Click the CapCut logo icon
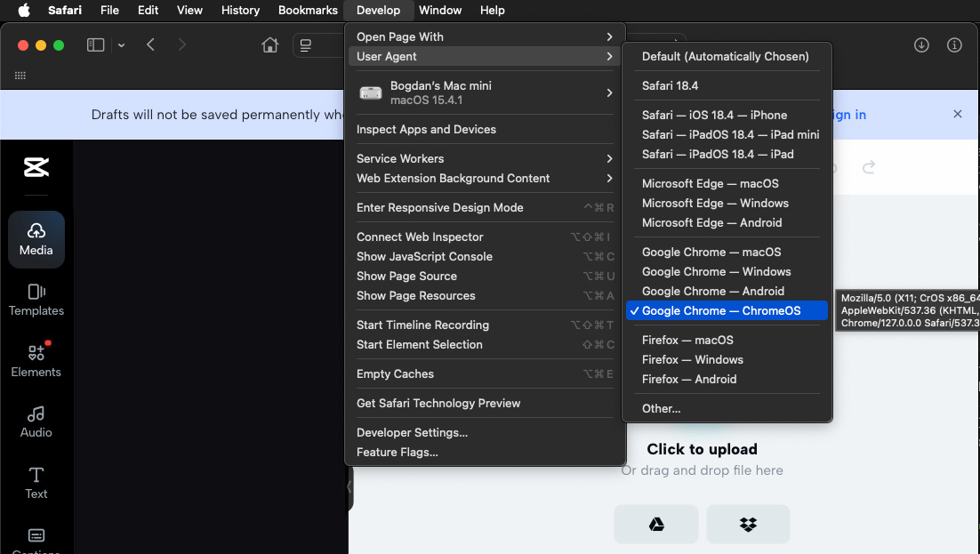 pyautogui.click(x=36, y=167)
